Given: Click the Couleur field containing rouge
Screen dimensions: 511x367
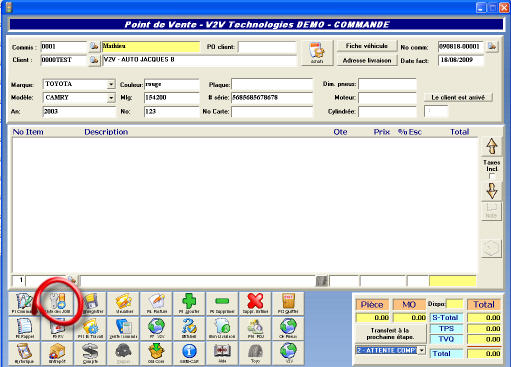Looking at the screenshot, I should coord(172,85).
